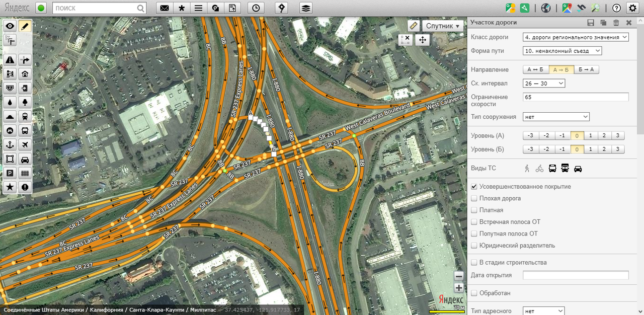Open the clock history button
The height and width of the screenshot is (315, 644).
tap(257, 8)
